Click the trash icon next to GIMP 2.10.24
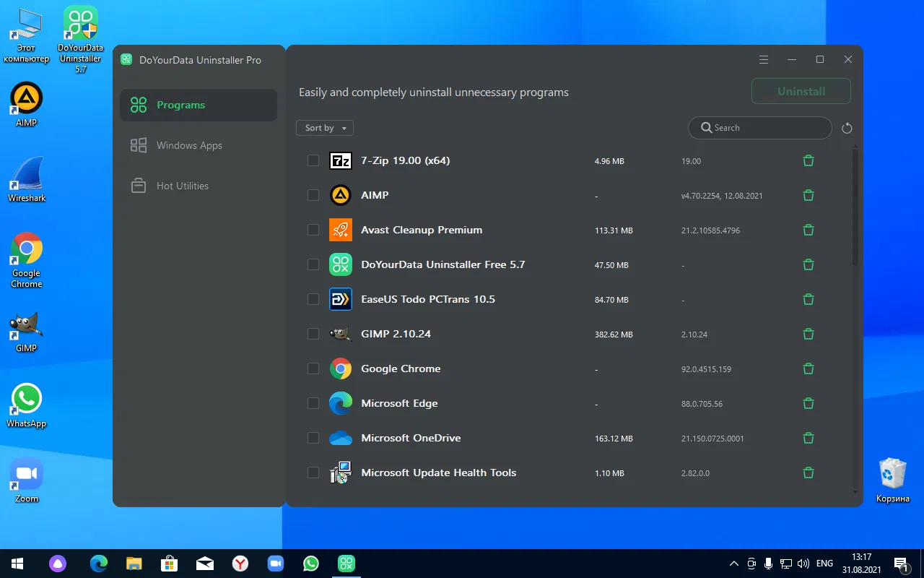Viewport: 924px width, 578px height. point(808,334)
